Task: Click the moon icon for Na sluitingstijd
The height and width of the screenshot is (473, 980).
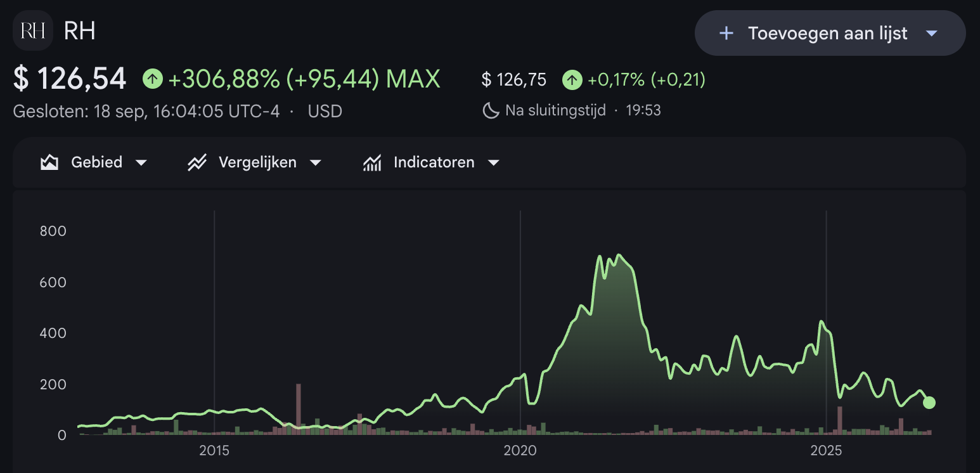Action: pos(491,111)
